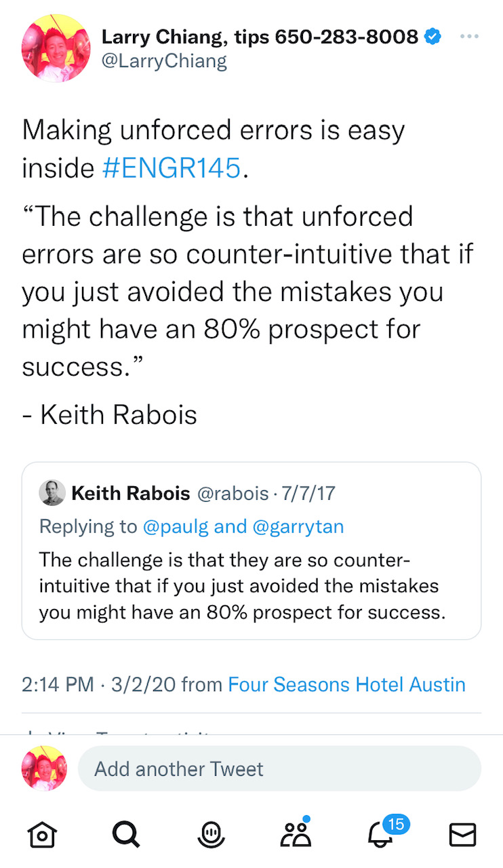This screenshot has height=868, width=503.
Task: Tap the profile avatar beside reply field
Action: [x=45, y=769]
